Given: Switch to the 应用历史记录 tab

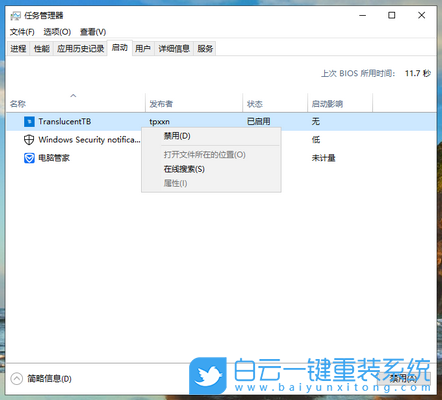Looking at the screenshot, I should point(80,49).
